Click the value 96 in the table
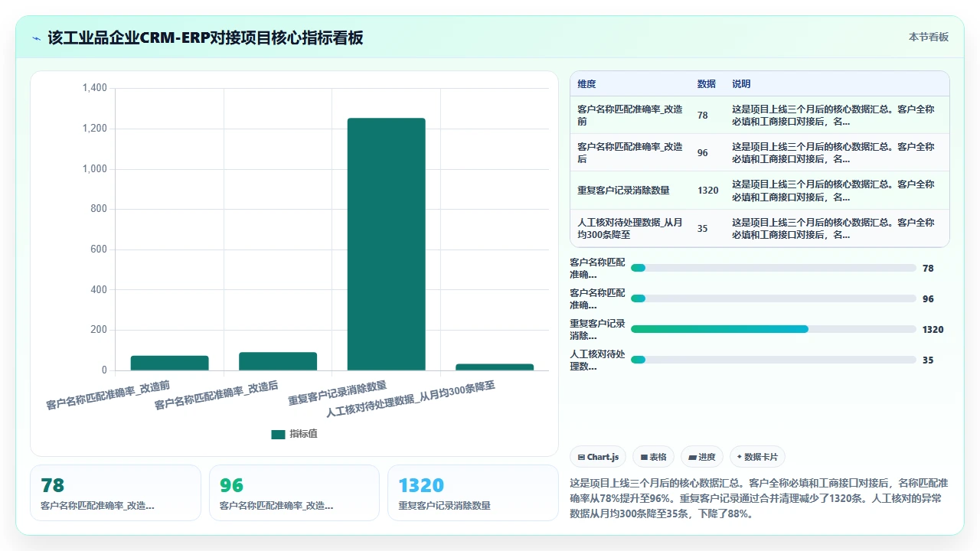The image size is (980, 551). 703,153
